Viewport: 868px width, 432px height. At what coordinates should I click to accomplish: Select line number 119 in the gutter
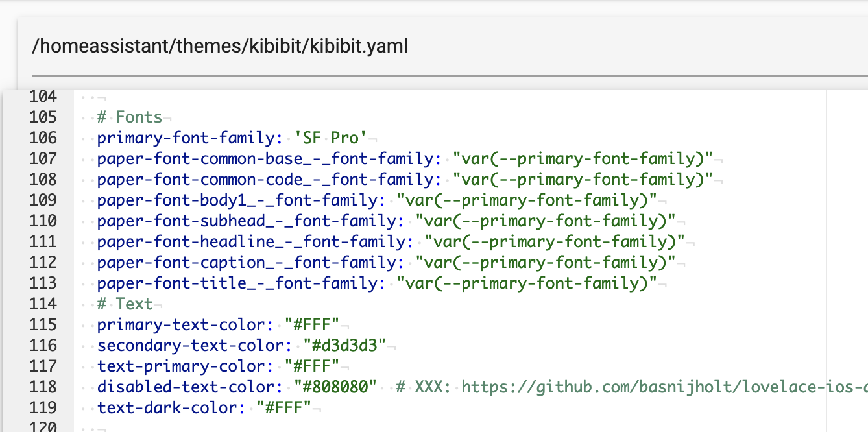pos(42,407)
